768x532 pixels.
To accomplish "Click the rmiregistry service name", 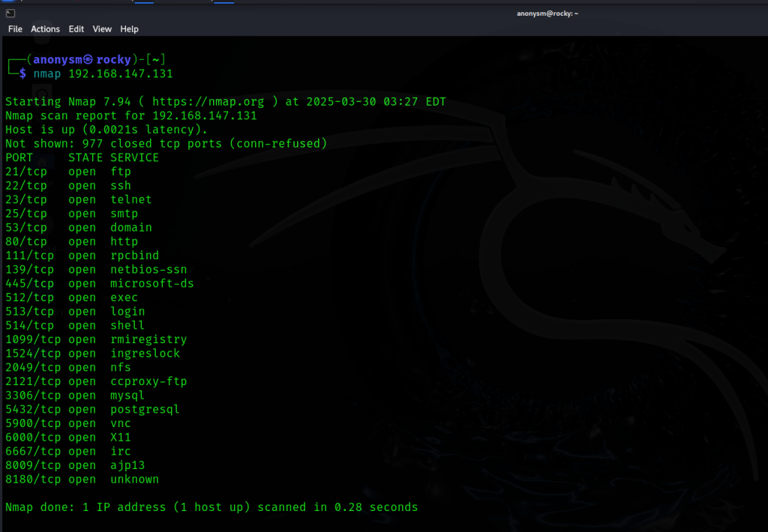I will pyautogui.click(x=148, y=339).
